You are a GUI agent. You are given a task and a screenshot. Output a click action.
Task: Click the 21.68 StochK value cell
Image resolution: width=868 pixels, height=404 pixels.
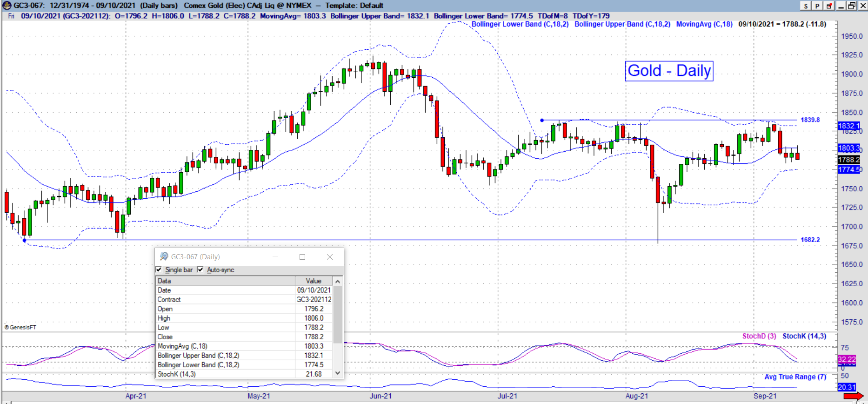[x=314, y=374]
